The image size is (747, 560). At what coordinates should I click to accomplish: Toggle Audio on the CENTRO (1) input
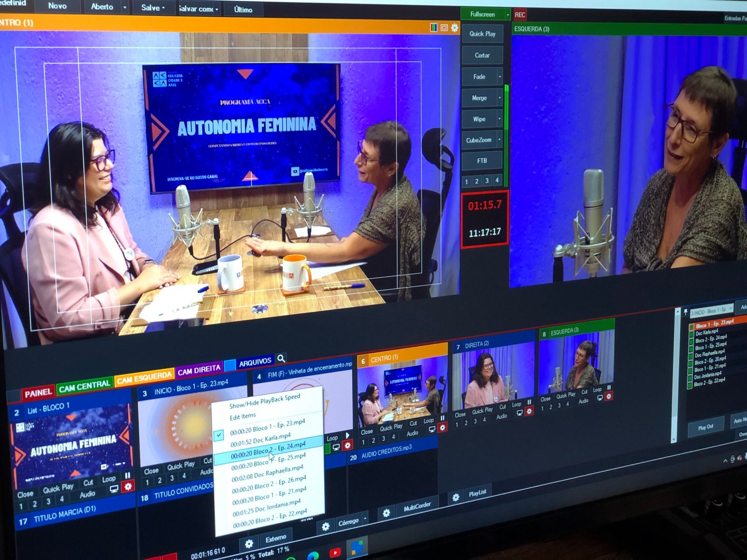tap(412, 434)
